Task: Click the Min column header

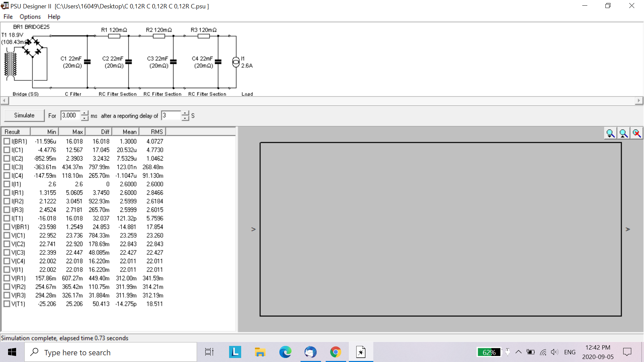Action: [x=45, y=132]
